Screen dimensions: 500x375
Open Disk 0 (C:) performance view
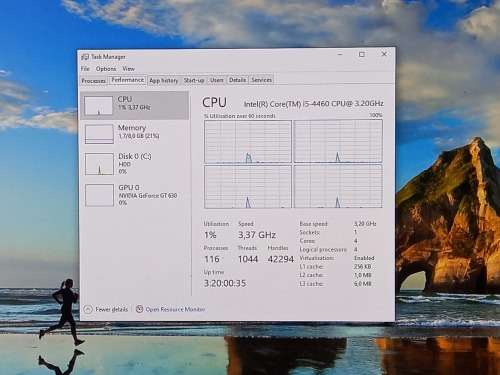point(134,164)
